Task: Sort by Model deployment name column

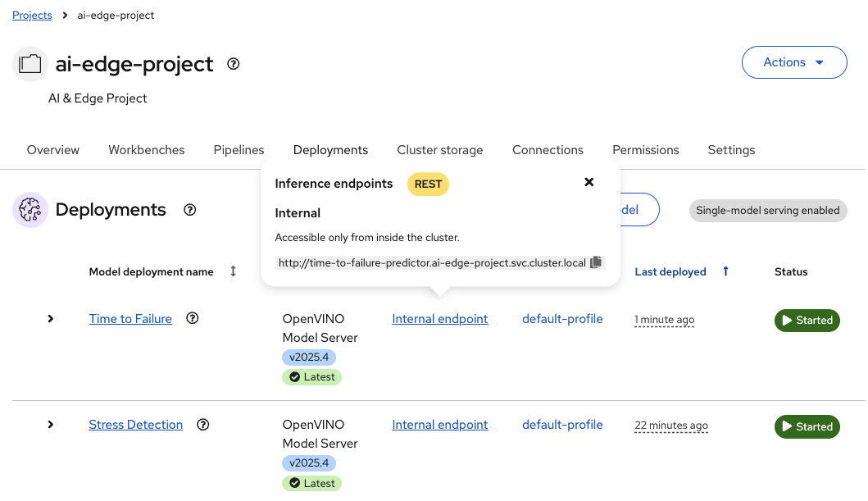Action: tap(233, 271)
